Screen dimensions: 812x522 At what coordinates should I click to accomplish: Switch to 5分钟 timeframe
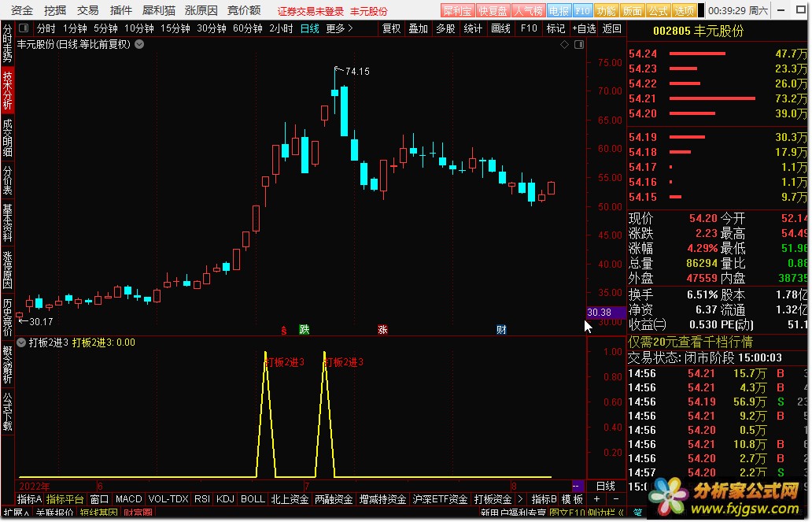point(105,28)
